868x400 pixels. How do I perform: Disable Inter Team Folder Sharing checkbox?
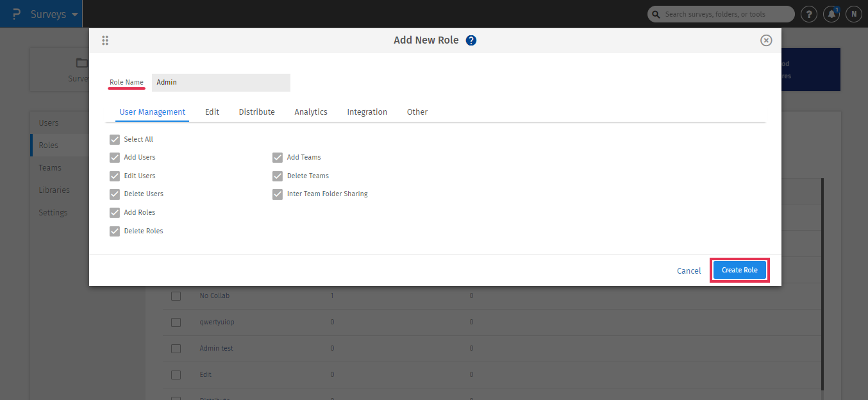pos(278,194)
